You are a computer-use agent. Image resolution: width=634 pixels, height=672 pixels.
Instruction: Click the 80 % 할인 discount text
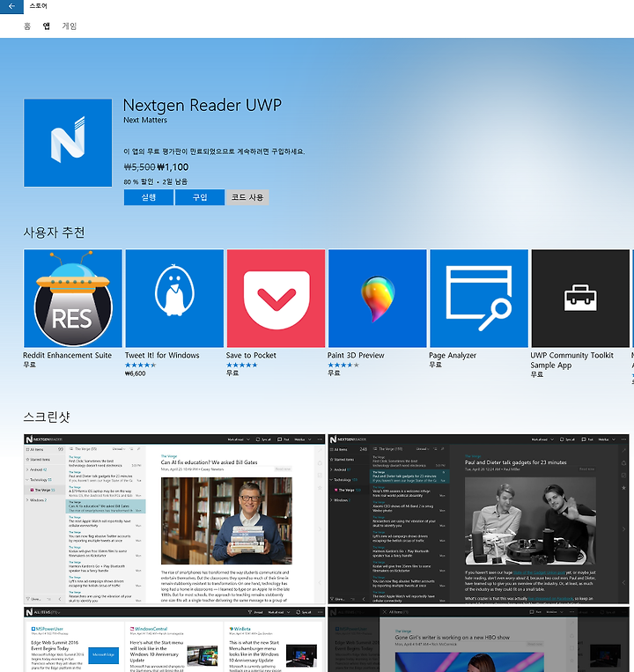[138, 181]
